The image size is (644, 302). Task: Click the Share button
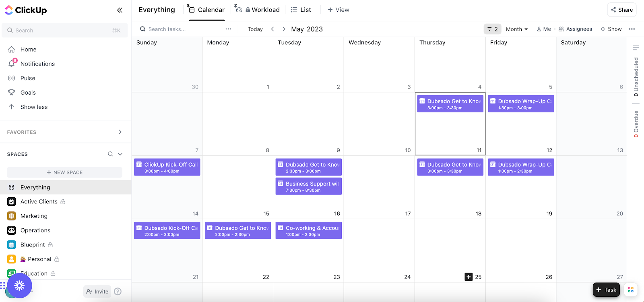622,10
